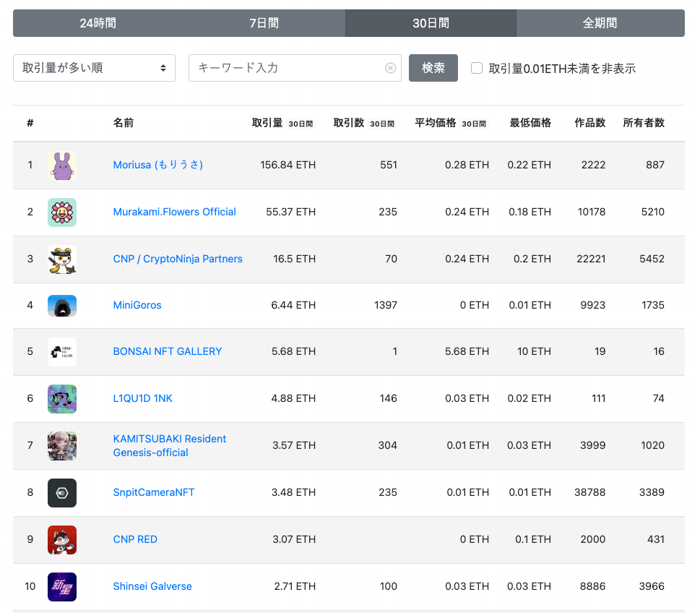Viewport: 700px width, 613px height.
Task: Open the CNP / CryptoNinja Partners link
Action: (178, 259)
